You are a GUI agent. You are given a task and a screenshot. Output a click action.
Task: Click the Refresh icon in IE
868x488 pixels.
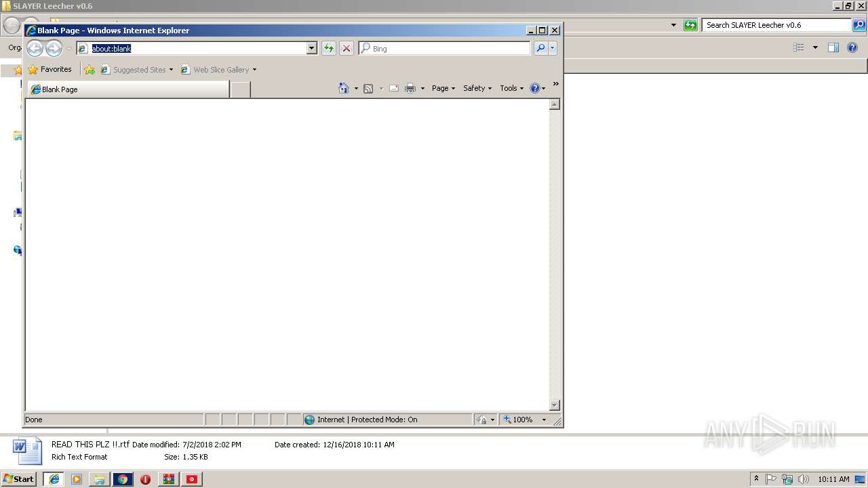click(329, 48)
